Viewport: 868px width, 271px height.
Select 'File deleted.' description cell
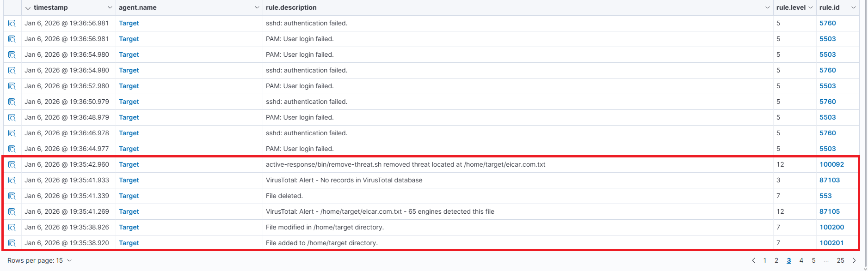(x=518, y=196)
